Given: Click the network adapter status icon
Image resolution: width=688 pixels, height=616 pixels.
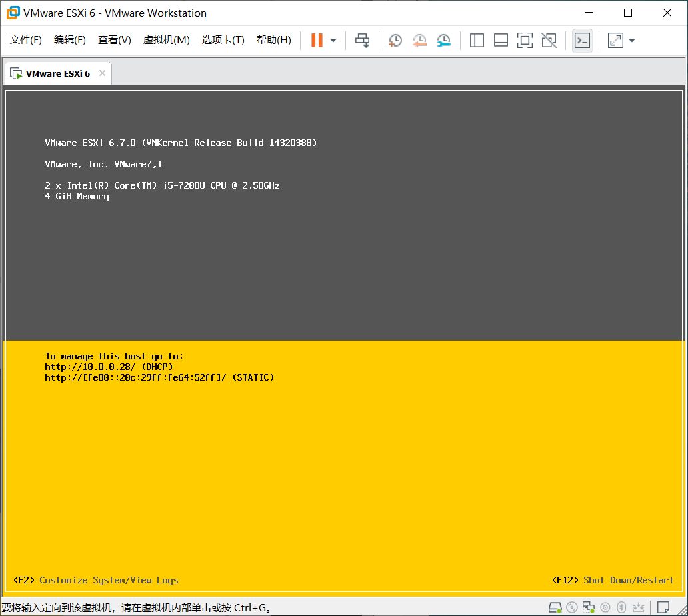Looking at the screenshot, I should click(589, 607).
